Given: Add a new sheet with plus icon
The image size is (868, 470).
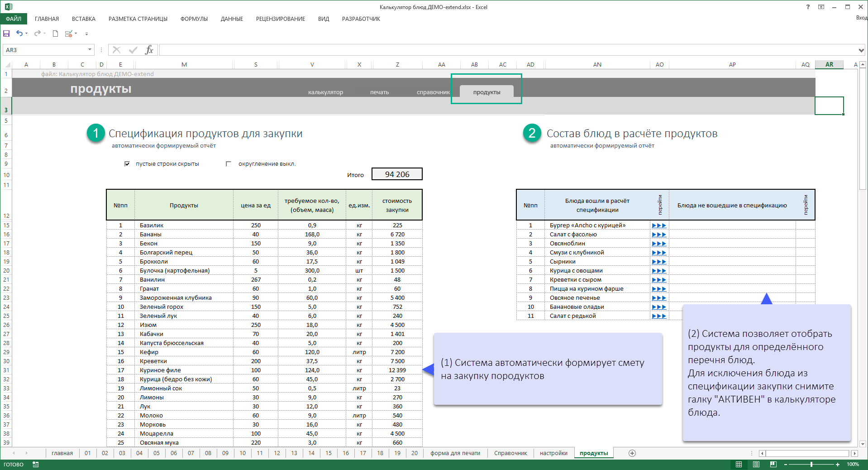Looking at the screenshot, I should (x=632, y=453).
